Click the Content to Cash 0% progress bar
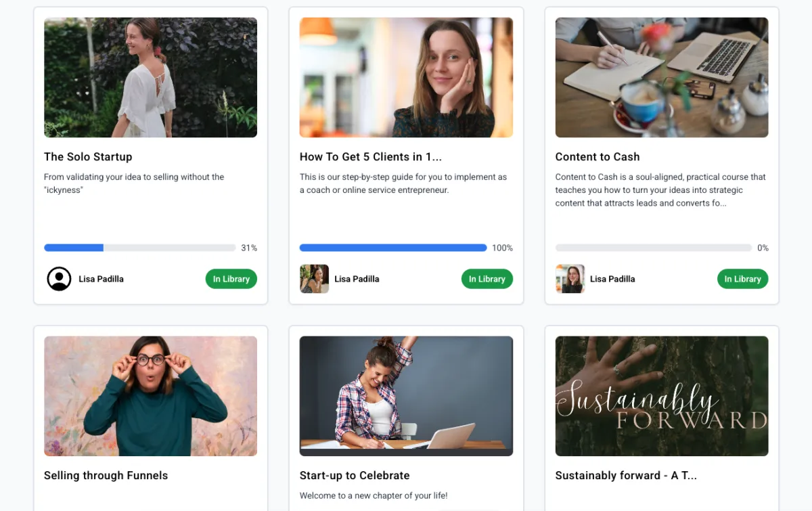The image size is (812, 511). coord(654,248)
